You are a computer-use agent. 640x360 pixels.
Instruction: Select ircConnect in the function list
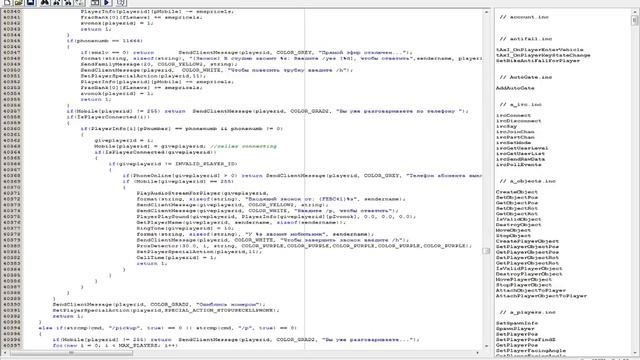point(513,115)
